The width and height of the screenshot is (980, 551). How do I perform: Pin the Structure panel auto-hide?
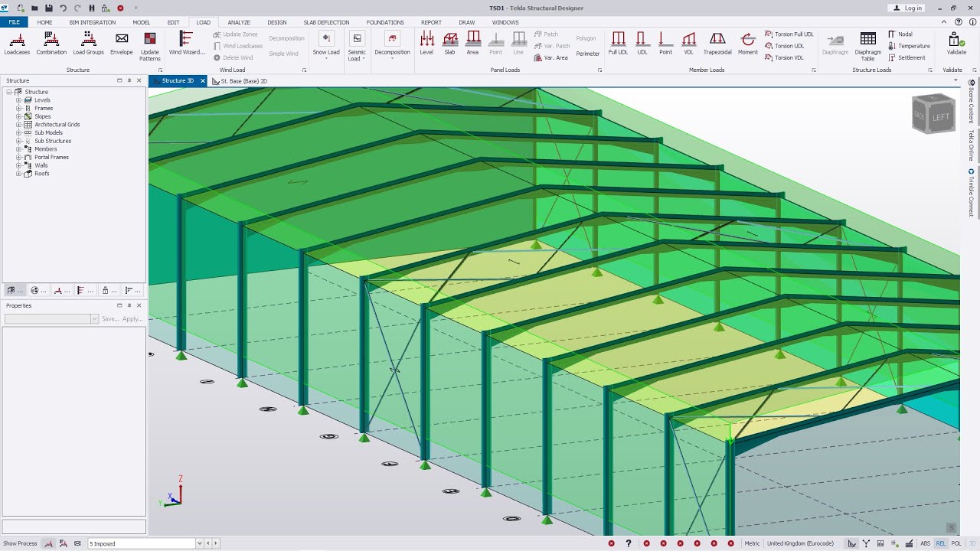click(x=129, y=80)
